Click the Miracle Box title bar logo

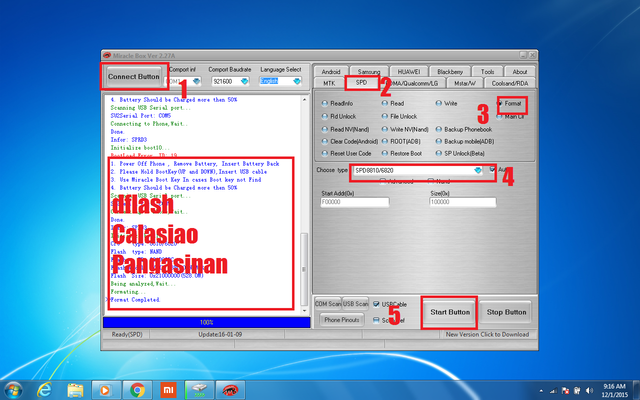[x=107, y=55]
